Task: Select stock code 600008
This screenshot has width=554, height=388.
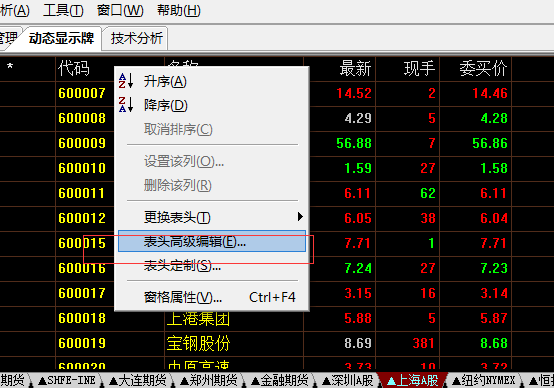Action: point(82,118)
